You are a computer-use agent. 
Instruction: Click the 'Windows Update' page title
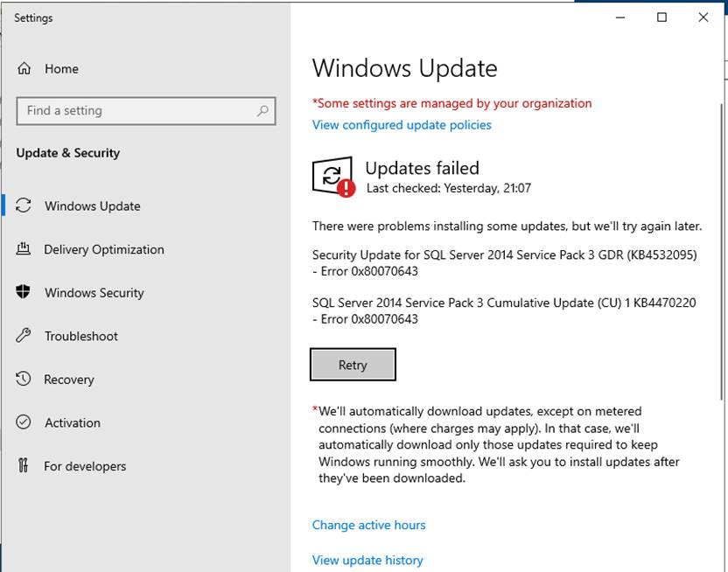[404, 68]
